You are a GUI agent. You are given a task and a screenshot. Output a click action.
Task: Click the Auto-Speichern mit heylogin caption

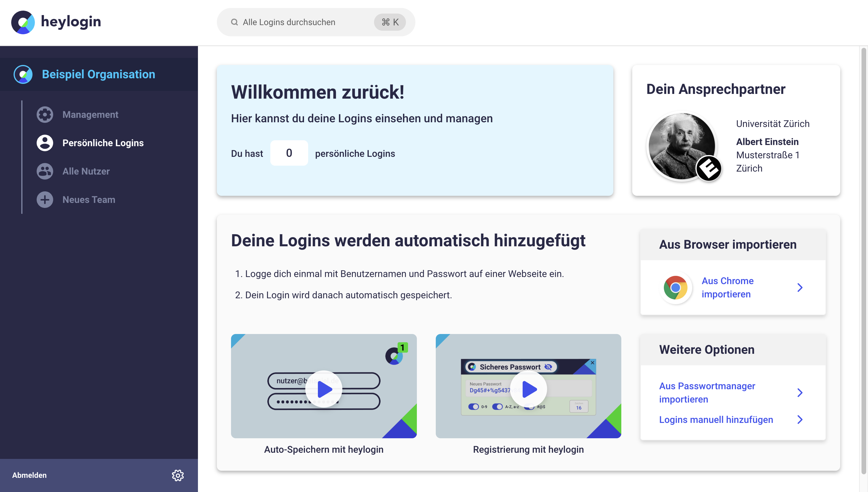point(324,449)
